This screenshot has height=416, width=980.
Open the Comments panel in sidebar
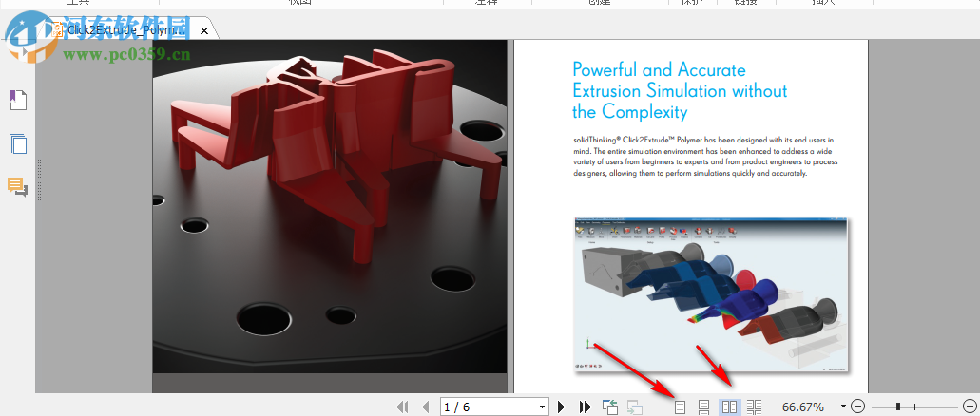18,186
